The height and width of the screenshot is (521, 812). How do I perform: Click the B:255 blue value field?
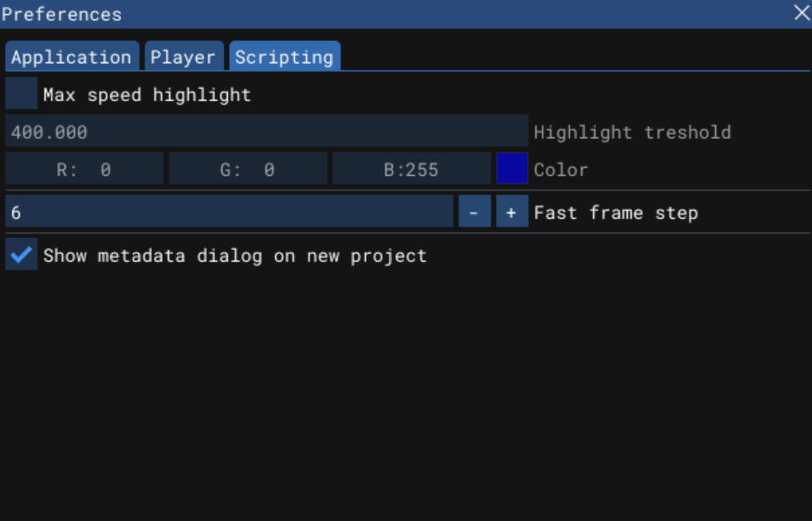click(x=411, y=169)
